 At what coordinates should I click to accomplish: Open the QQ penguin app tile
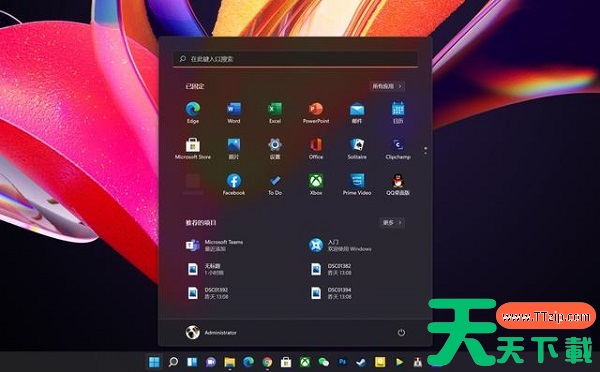point(398,184)
